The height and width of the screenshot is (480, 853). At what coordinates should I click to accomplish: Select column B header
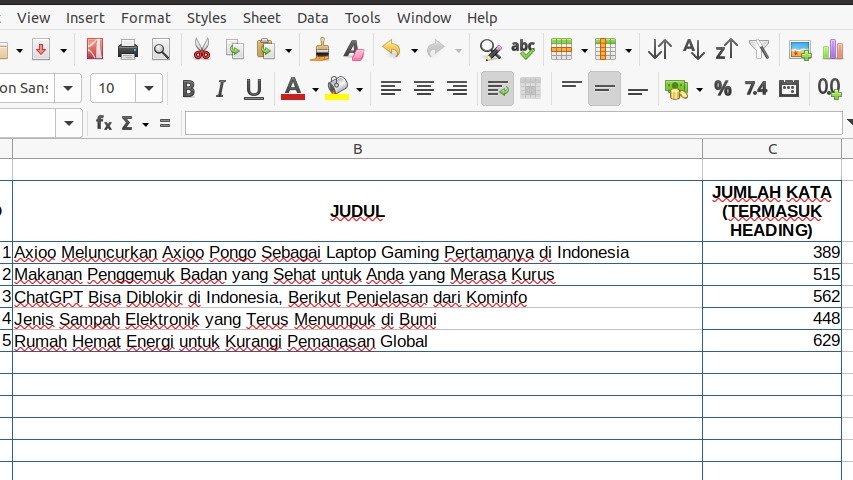tap(357, 149)
